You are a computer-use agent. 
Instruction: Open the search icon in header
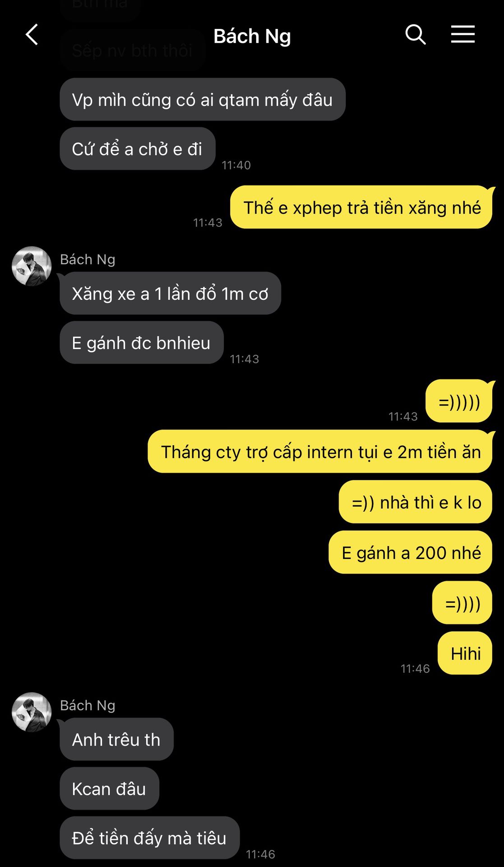coord(415,34)
